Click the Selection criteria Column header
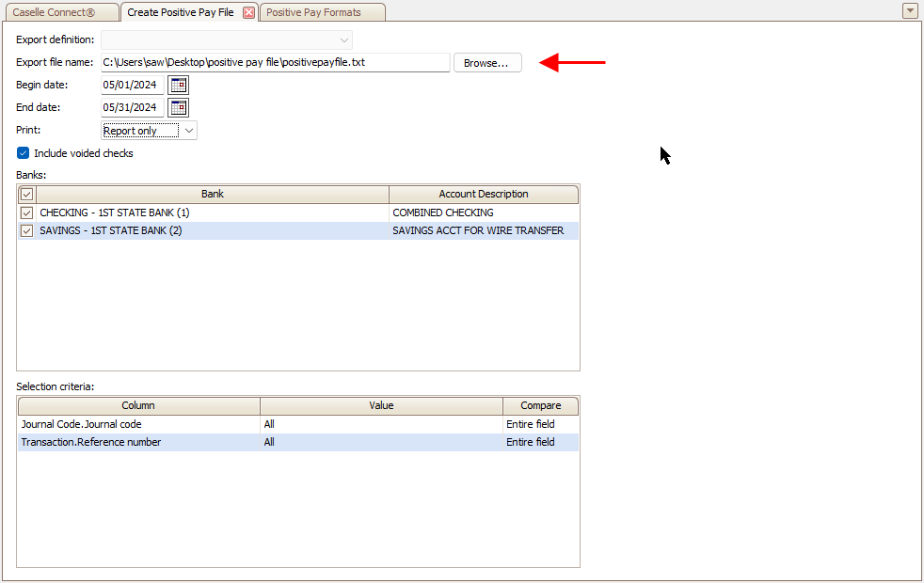This screenshot has height=583, width=924. tap(138, 405)
